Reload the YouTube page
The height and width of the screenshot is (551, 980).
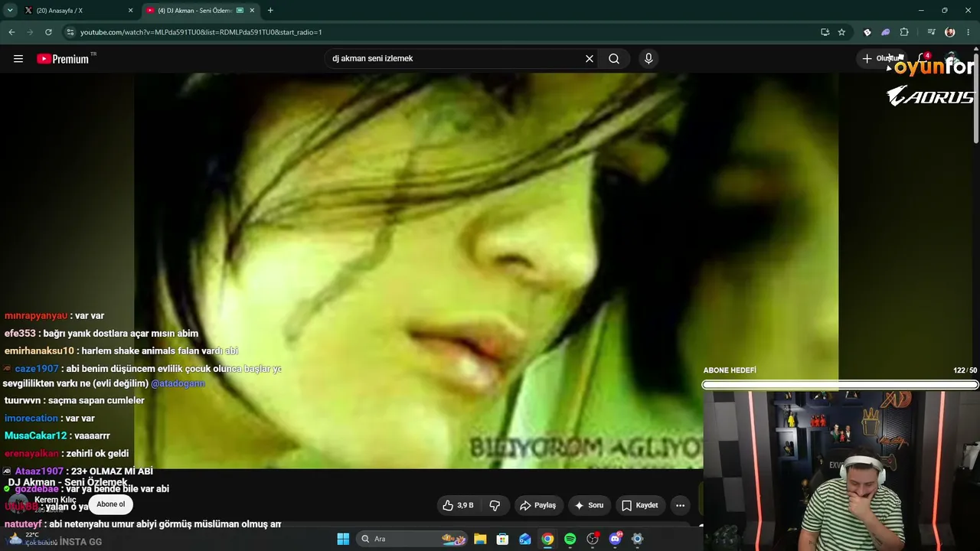[48, 32]
